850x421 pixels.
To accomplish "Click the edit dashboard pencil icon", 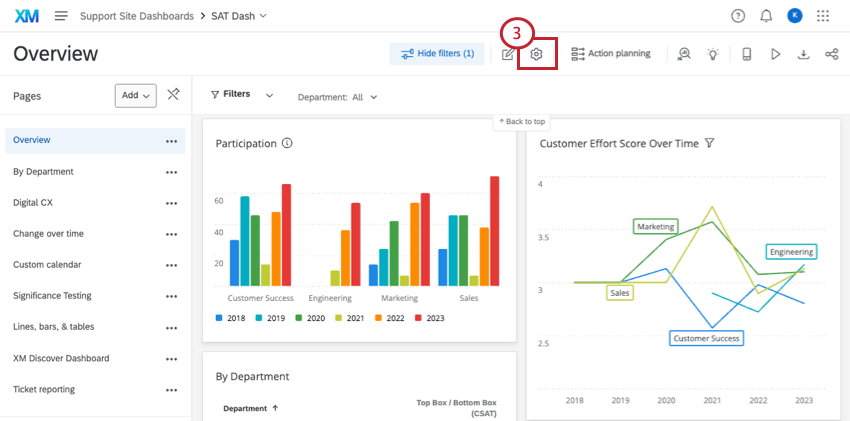I will 508,54.
